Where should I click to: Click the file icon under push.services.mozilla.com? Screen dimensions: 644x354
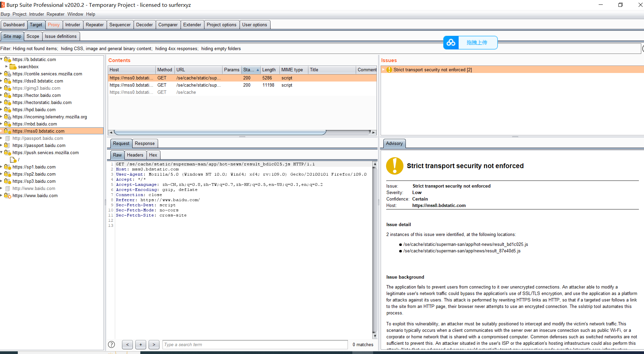[x=13, y=160]
